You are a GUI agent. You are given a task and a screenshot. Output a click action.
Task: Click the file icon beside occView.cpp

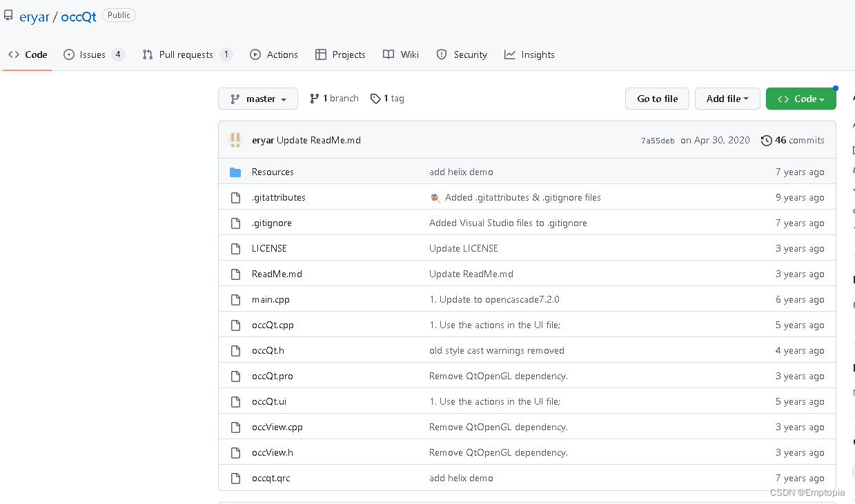235,427
